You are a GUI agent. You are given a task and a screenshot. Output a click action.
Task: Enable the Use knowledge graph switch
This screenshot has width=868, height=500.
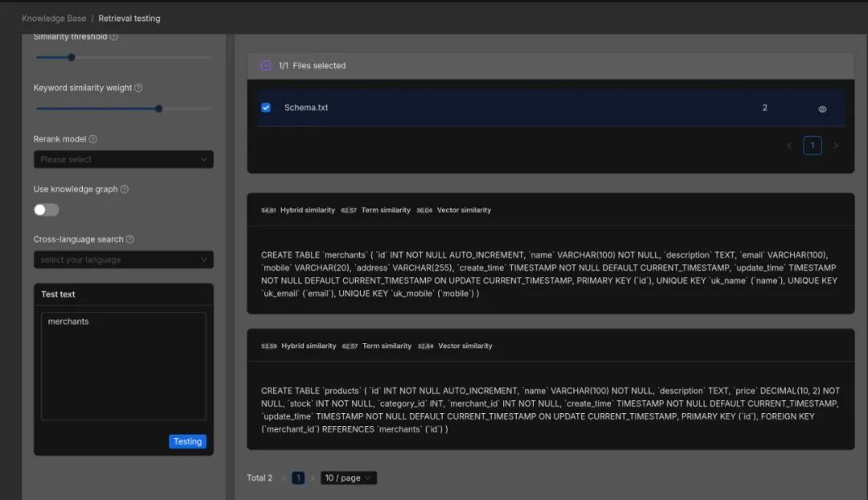46,209
